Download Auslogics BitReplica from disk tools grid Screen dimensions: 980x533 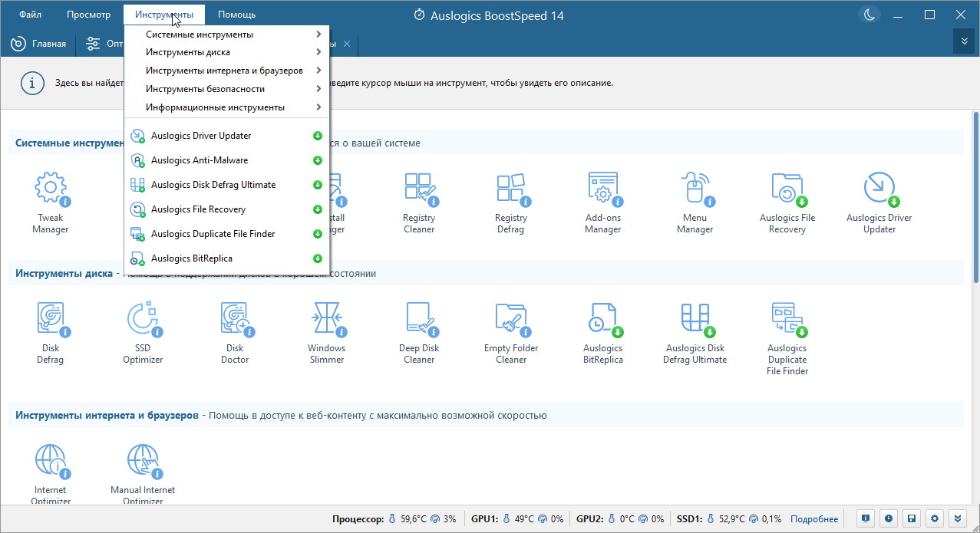[x=603, y=333]
